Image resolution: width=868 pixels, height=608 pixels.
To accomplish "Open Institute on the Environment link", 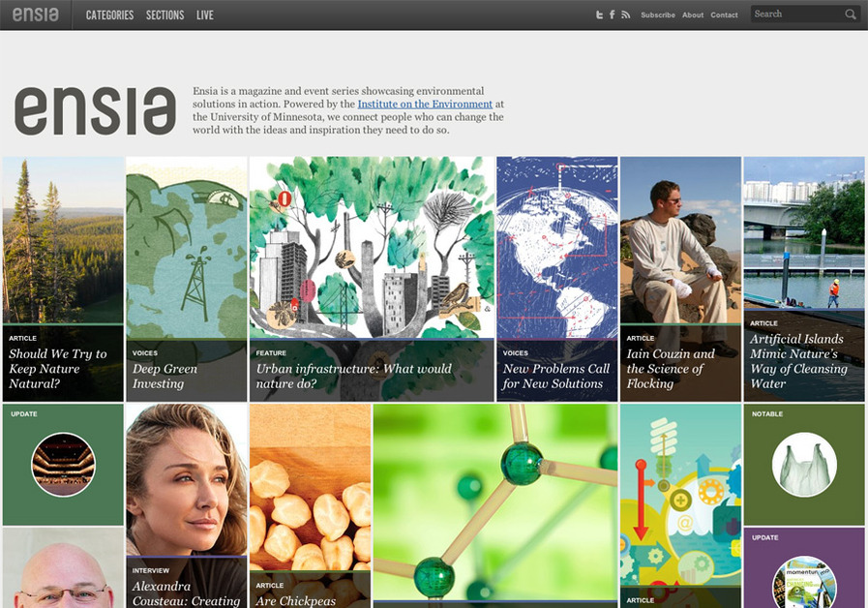I will (x=425, y=105).
